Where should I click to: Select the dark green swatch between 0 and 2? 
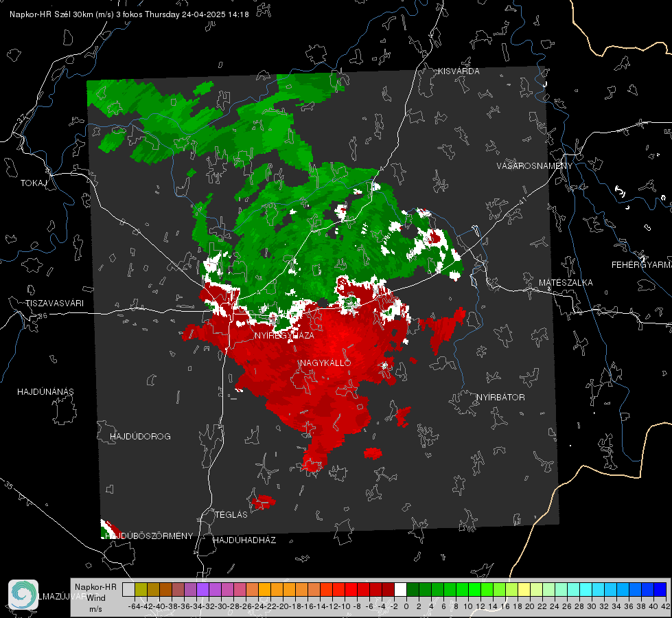click(413, 589)
